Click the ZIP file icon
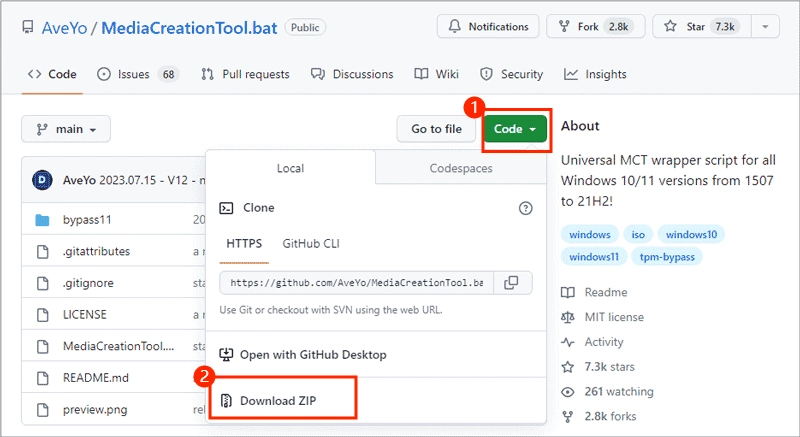This screenshot has height=437, width=800. [x=226, y=401]
